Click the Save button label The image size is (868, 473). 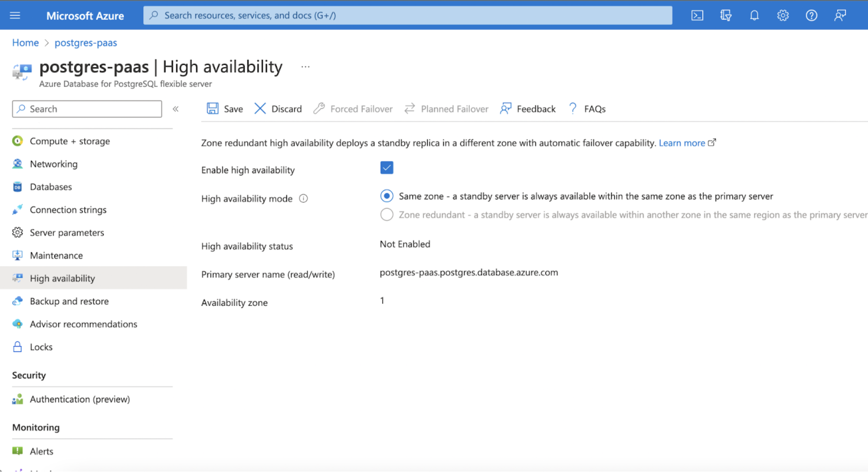tap(233, 109)
